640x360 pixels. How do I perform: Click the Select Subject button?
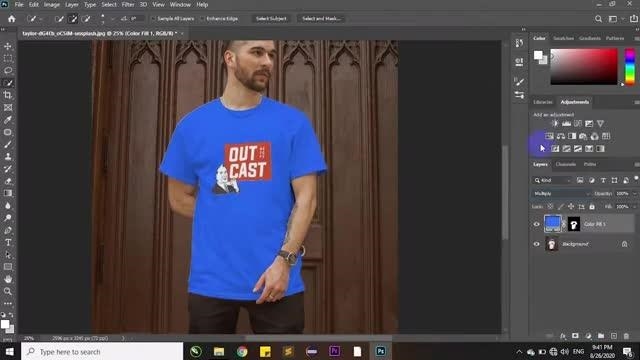coord(271,19)
